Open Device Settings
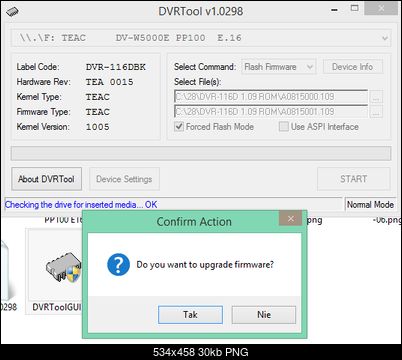This screenshot has height=360, width=402. (124, 179)
